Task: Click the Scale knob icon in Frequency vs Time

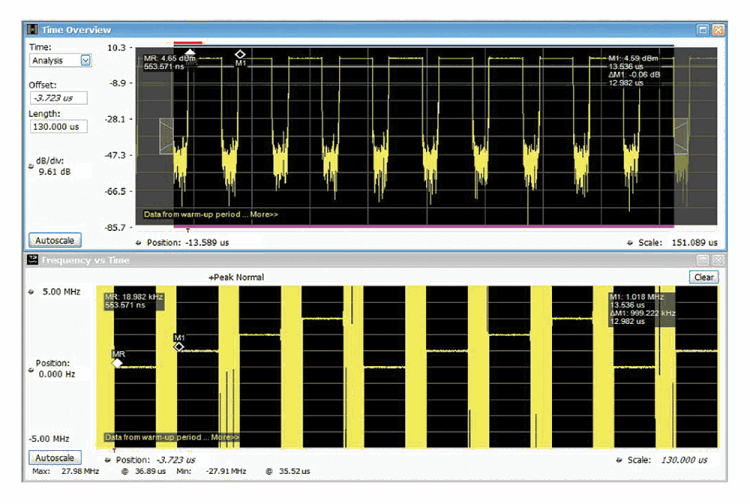Action: (x=622, y=461)
